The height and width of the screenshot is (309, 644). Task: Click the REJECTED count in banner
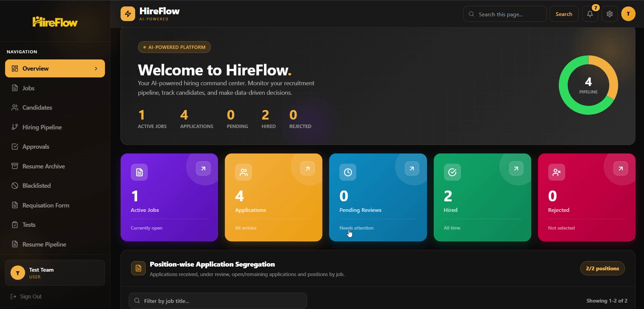[300, 119]
